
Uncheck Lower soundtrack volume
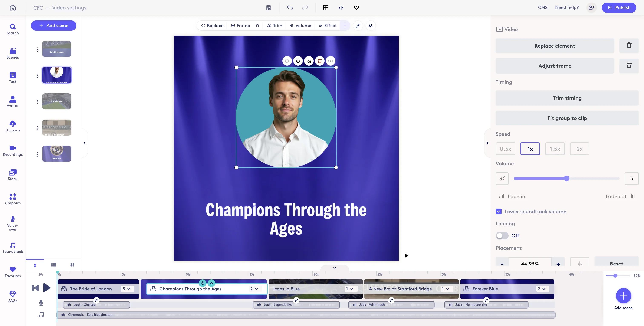click(499, 211)
